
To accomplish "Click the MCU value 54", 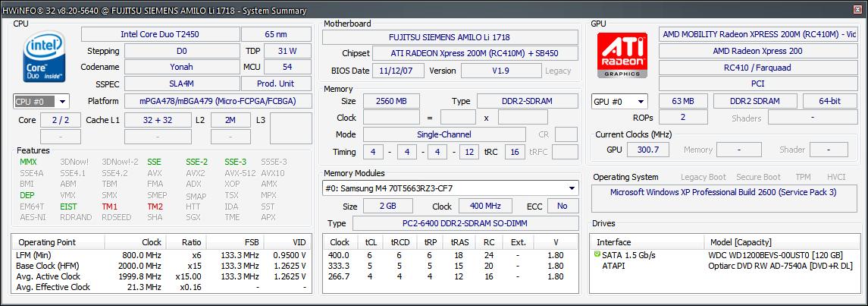I will coord(287,67).
